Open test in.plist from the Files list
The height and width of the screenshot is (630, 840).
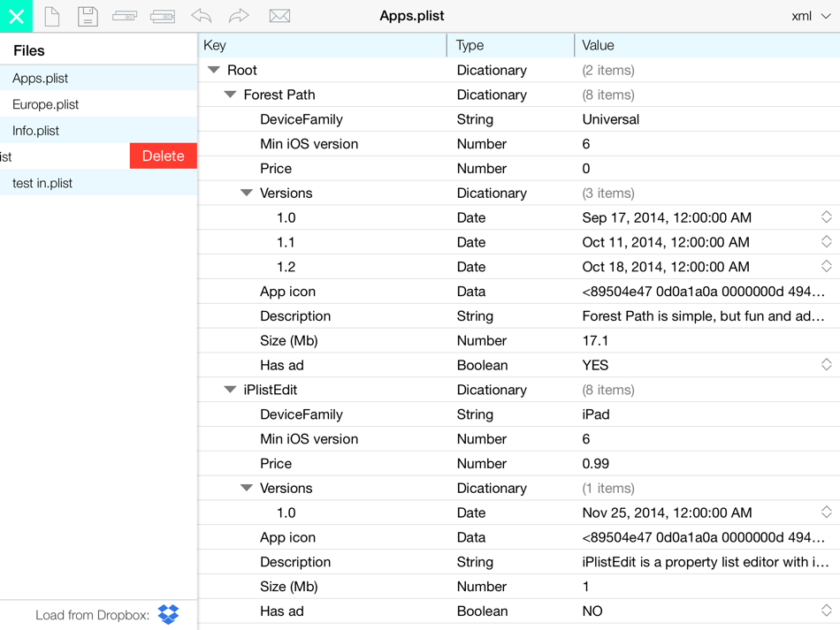pos(98,183)
